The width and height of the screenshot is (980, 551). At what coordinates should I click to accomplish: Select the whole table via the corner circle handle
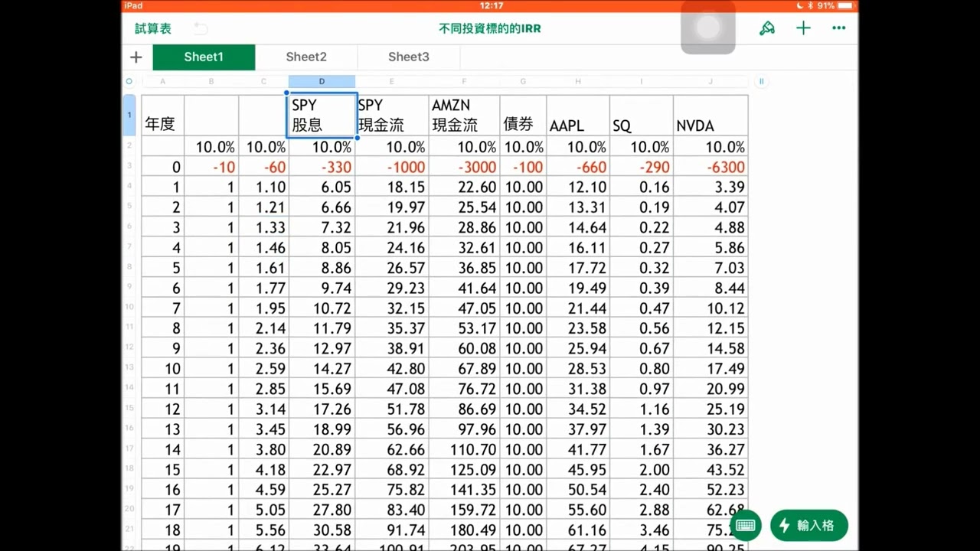(x=129, y=81)
